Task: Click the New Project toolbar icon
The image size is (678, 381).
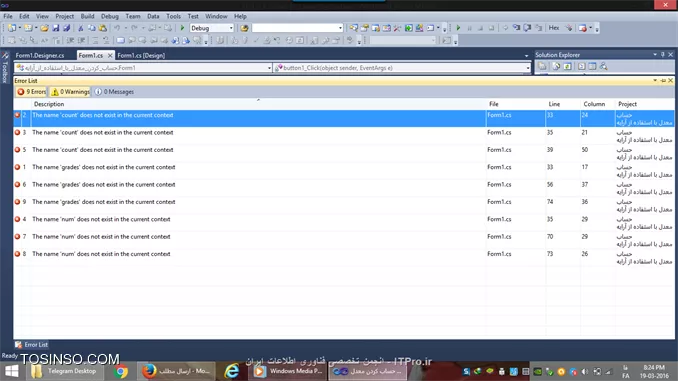Action: tap(12, 28)
